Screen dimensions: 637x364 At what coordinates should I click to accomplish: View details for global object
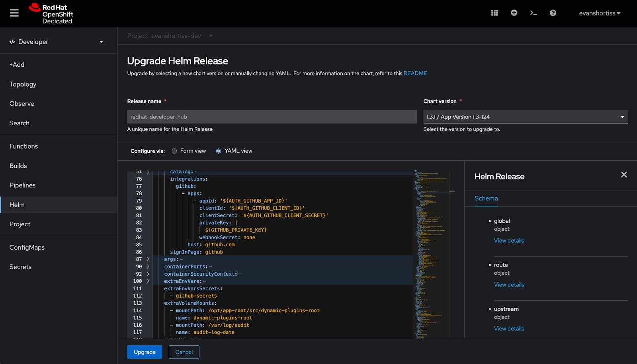coord(509,241)
